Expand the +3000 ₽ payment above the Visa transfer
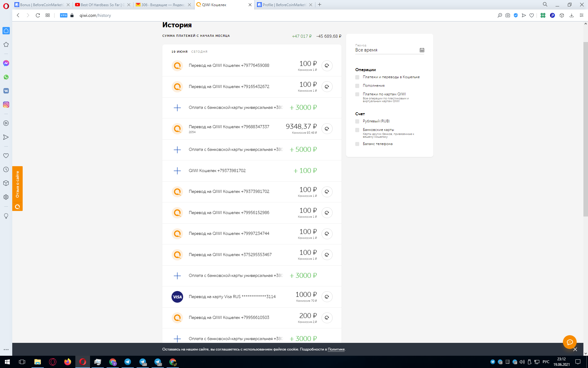Image resolution: width=588 pixels, height=368 pixels. (252, 276)
